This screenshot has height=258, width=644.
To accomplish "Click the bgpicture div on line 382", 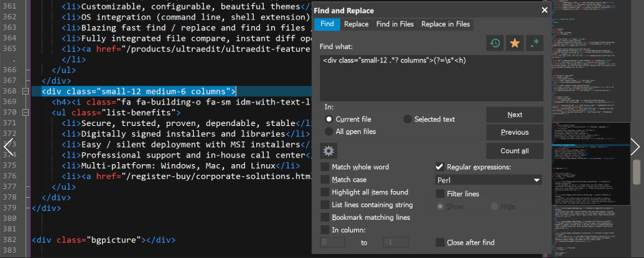I will (x=103, y=240).
